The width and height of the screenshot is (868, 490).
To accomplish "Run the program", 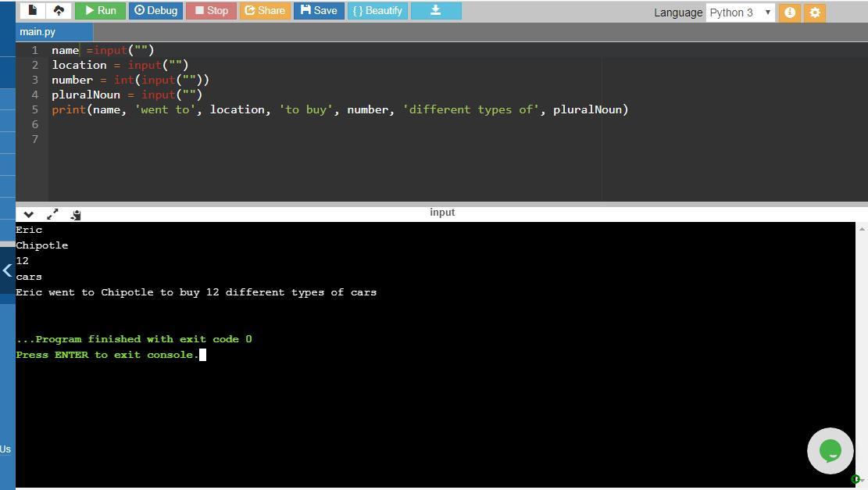I will (x=100, y=10).
